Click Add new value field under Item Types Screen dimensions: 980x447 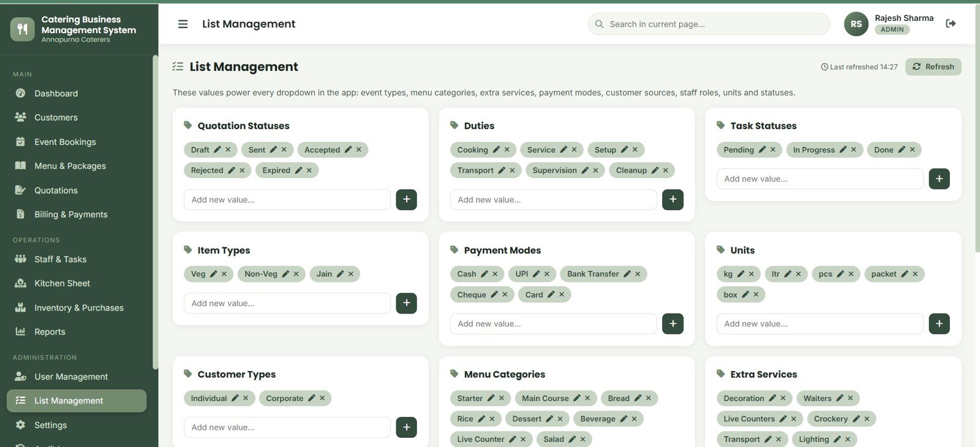click(287, 303)
